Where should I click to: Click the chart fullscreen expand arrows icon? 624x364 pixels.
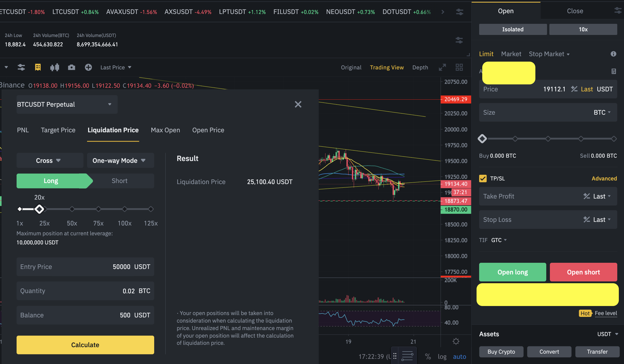click(442, 68)
